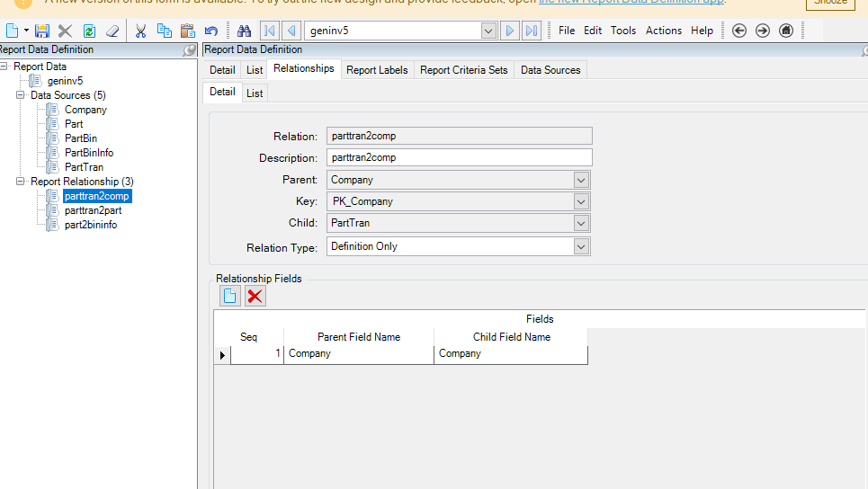Click the New document toolbar icon

coord(13,31)
